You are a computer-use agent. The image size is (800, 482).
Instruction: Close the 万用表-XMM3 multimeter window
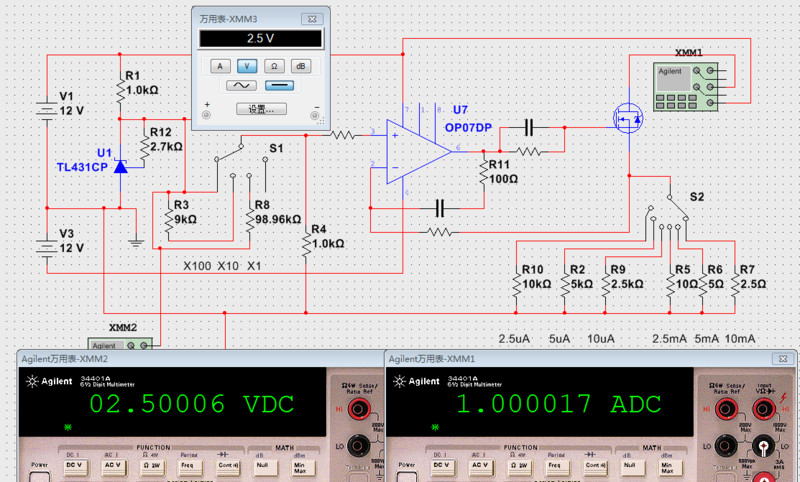tap(313, 18)
